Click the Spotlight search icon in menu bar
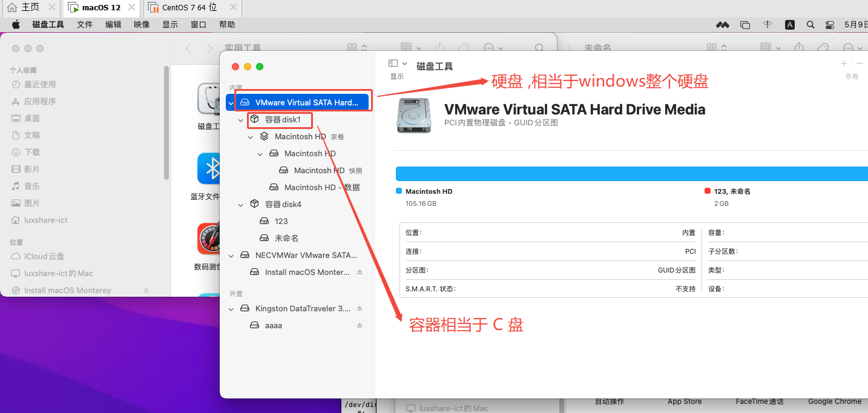The width and height of the screenshot is (868, 413). [x=810, y=25]
